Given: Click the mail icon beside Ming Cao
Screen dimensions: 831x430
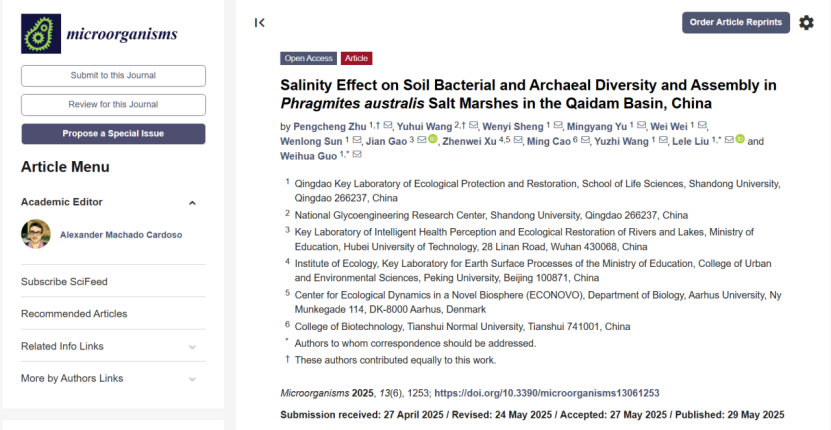Looking at the screenshot, I should tap(585, 141).
